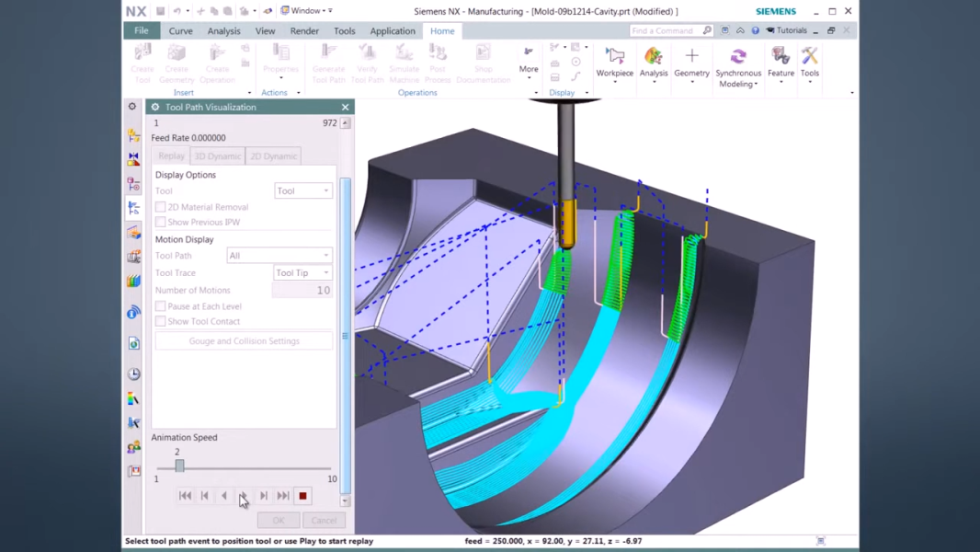
Task: Click the Undo arrow icon in title bar
Action: (177, 11)
